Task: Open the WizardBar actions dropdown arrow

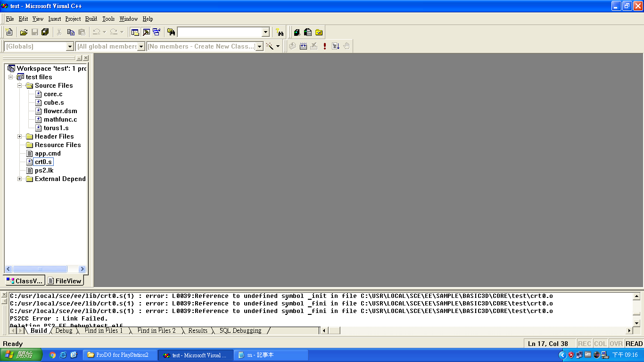Action: (x=278, y=46)
